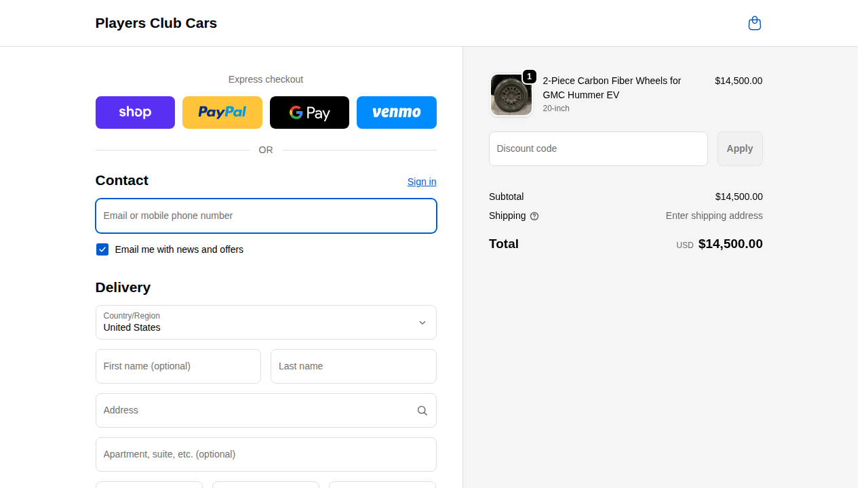Open the Country/Region dropdown
Screen dimensions: 868x488
click(266, 322)
